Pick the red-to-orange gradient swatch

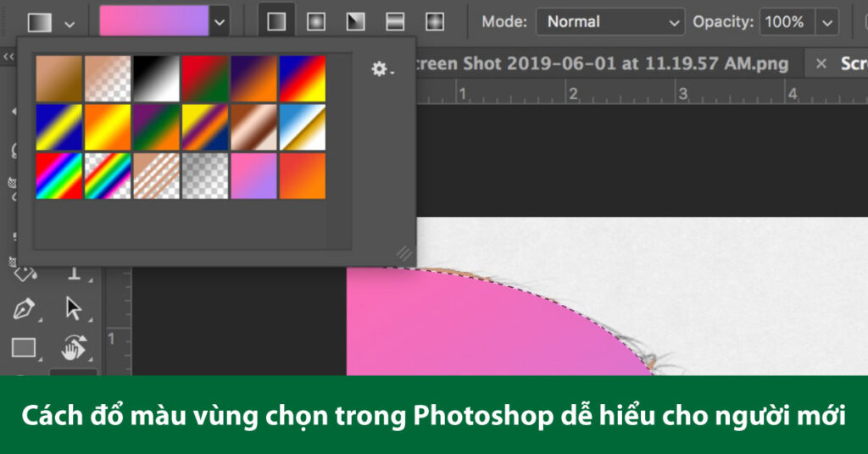coord(303,176)
